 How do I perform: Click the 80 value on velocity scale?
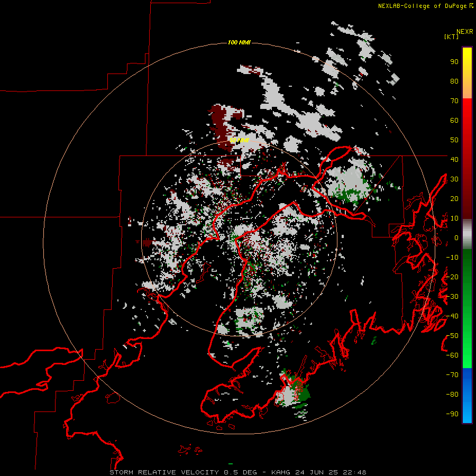[454, 81]
